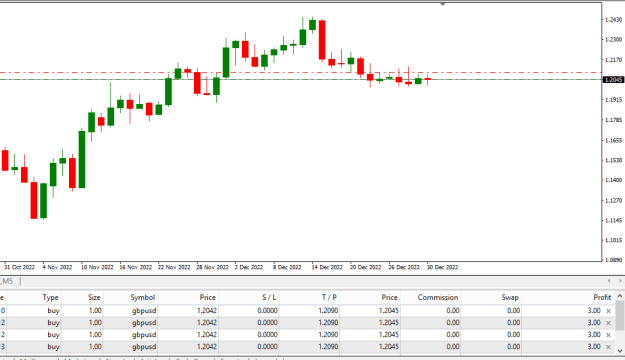Viewport: 625px width, 360px height.
Task: Click the lowest green candle near 1.1145
Action: pyautogui.click(x=43, y=201)
